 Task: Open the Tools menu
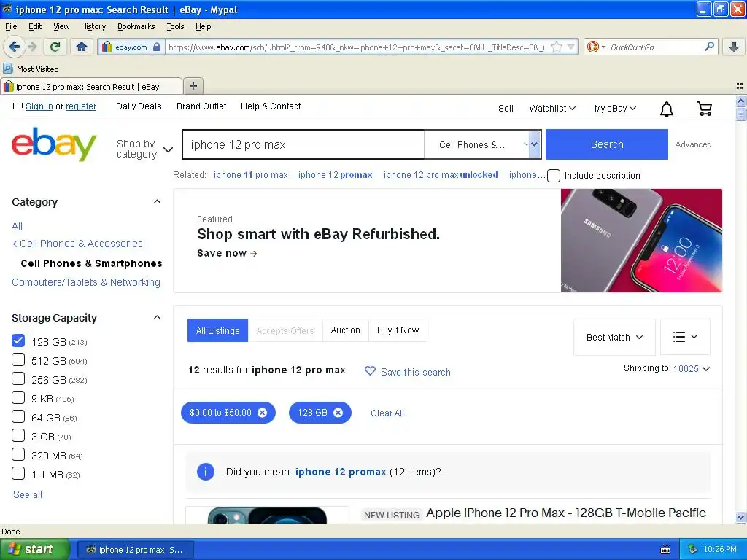175,26
